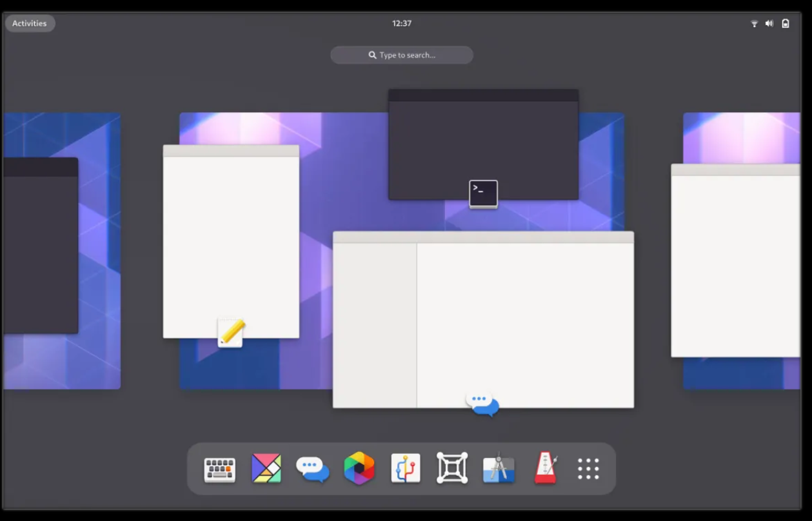Screen dimensions: 812x521
Task: Launch the Gitg version control app from the dock
Action: (x=405, y=468)
